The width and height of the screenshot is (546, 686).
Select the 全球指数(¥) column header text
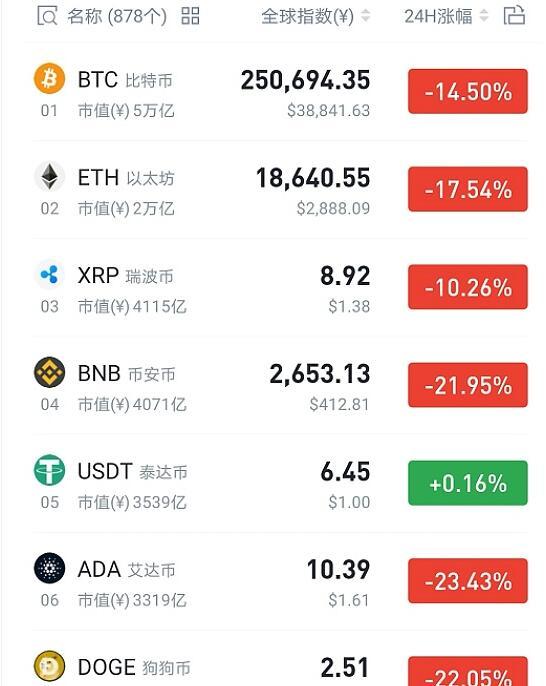click(x=308, y=17)
